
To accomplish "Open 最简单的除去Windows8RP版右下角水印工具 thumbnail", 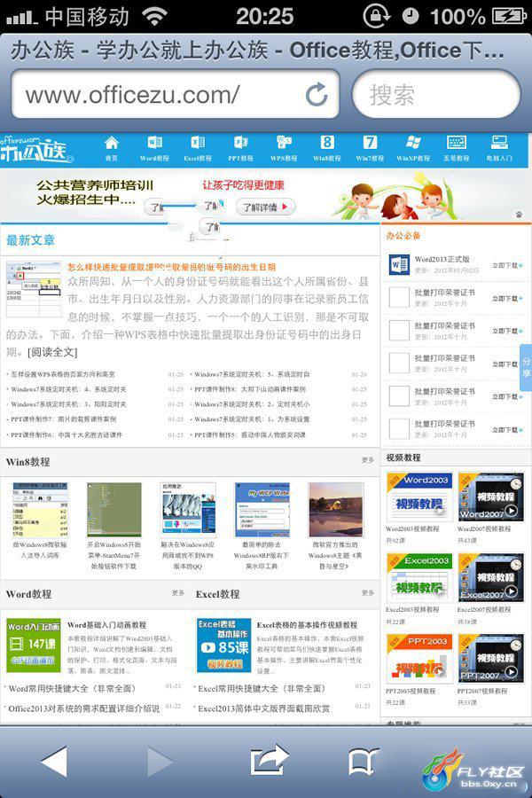I will click(x=262, y=510).
